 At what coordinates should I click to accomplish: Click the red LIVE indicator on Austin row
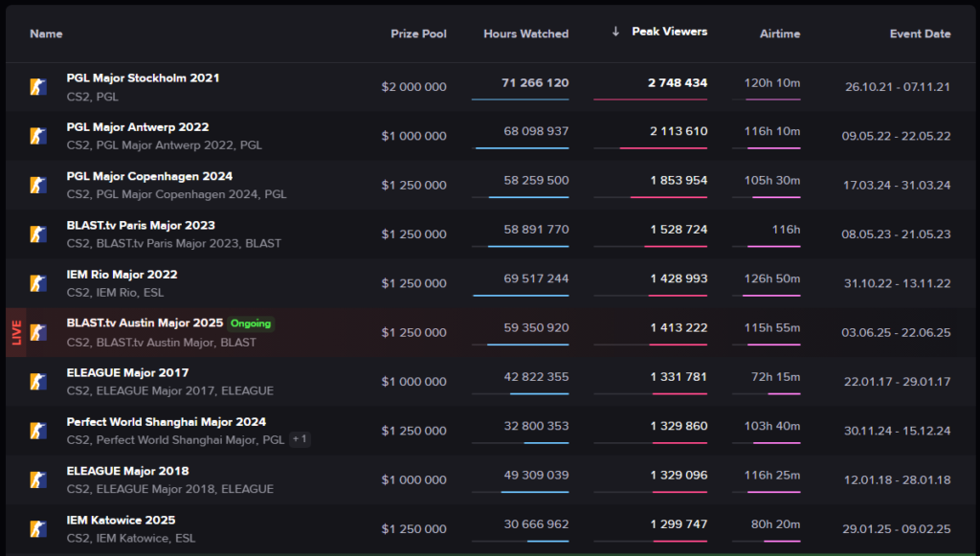16,332
